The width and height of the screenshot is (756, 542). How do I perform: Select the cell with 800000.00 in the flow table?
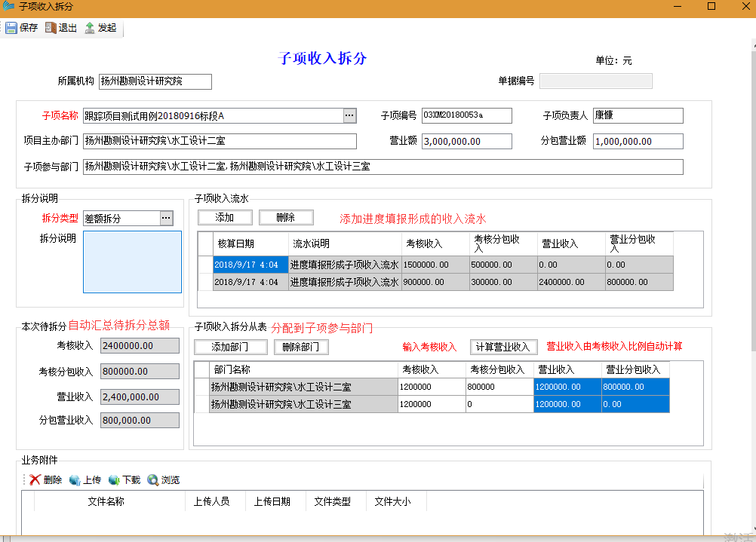click(x=639, y=282)
